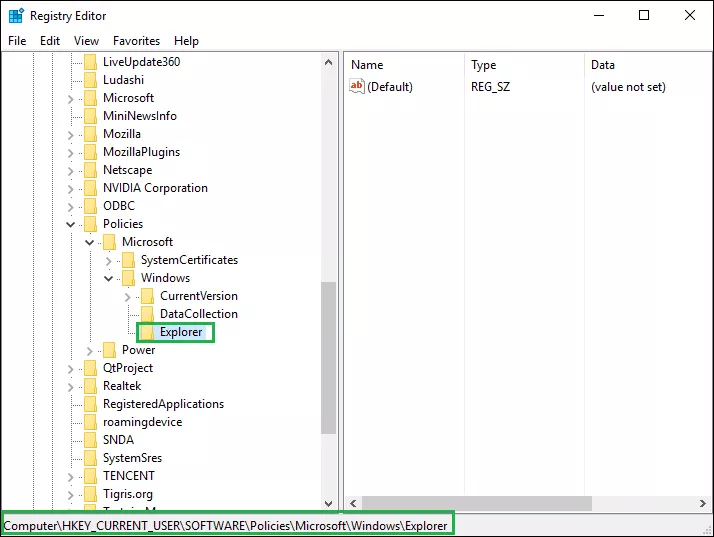Viewport: 714px width, 537px height.
Task: Collapse the Policies key
Action: coord(71,224)
